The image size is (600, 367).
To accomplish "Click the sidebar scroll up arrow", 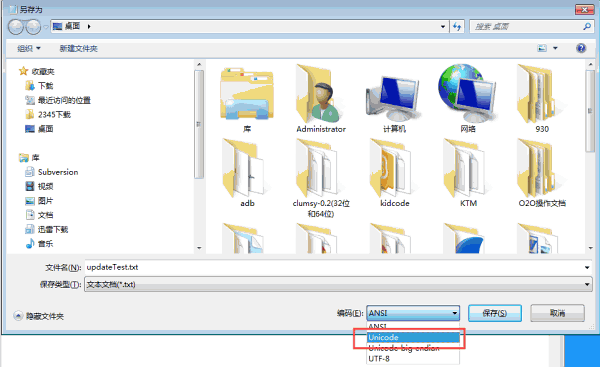I will click(x=199, y=64).
